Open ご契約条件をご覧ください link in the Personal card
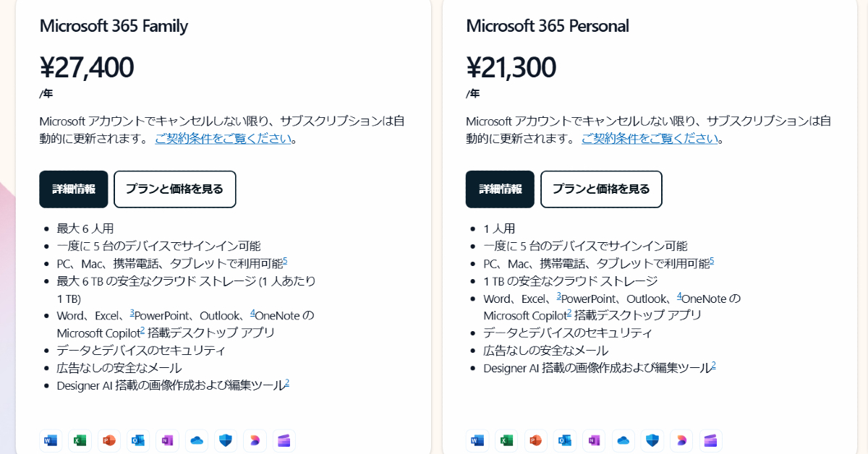This screenshot has height=454, width=868. [x=650, y=139]
